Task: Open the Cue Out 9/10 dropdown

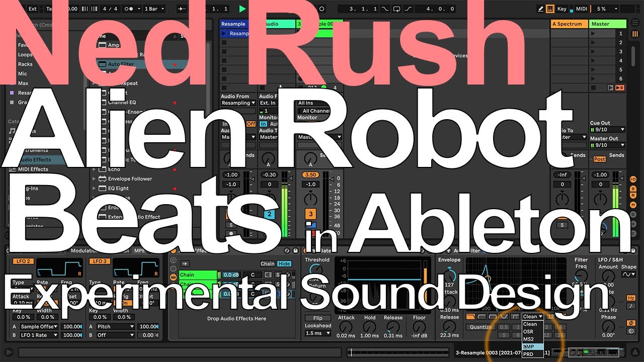Action: click(x=608, y=129)
